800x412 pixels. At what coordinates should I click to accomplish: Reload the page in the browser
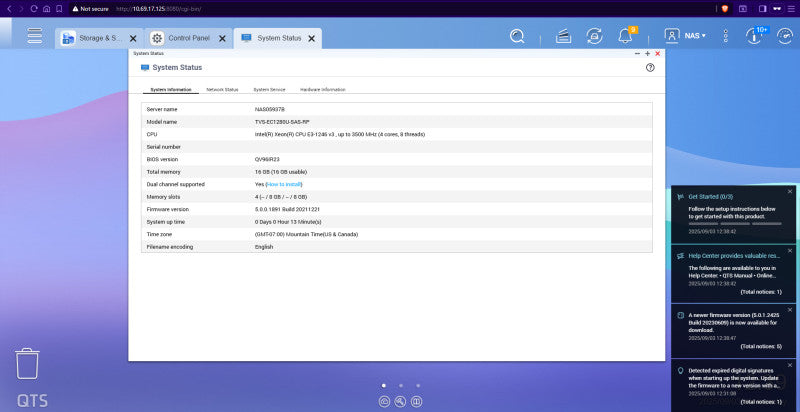click(x=34, y=9)
